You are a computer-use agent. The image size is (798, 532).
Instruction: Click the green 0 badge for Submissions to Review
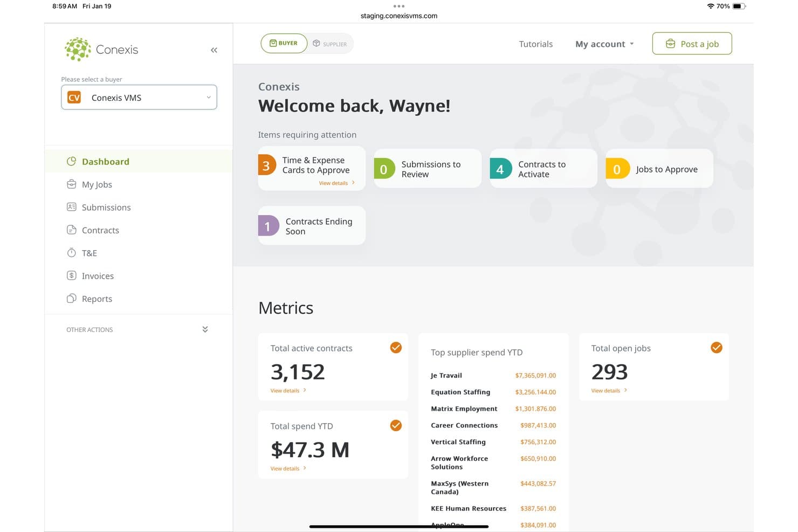pos(384,169)
